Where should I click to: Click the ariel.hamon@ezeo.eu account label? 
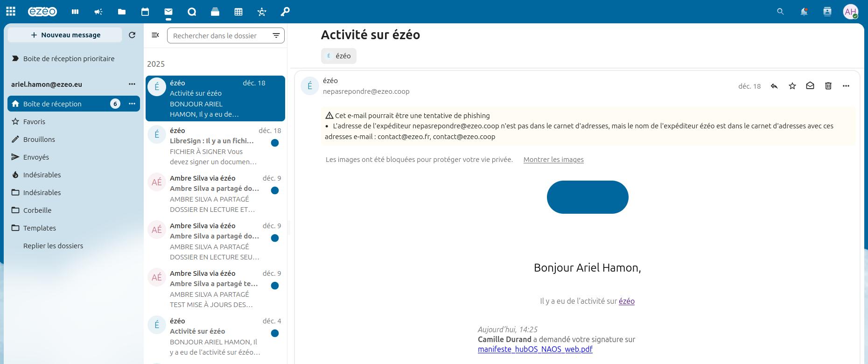point(47,84)
